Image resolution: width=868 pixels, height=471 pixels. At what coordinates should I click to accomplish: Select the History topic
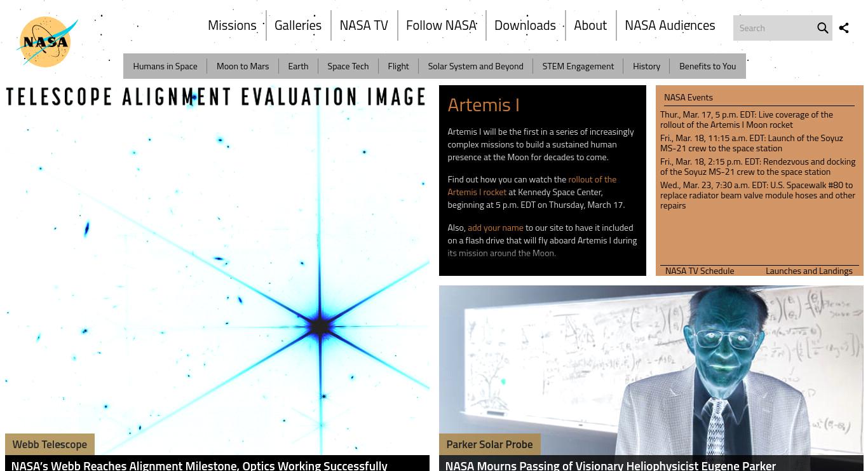click(x=646, y=66)
